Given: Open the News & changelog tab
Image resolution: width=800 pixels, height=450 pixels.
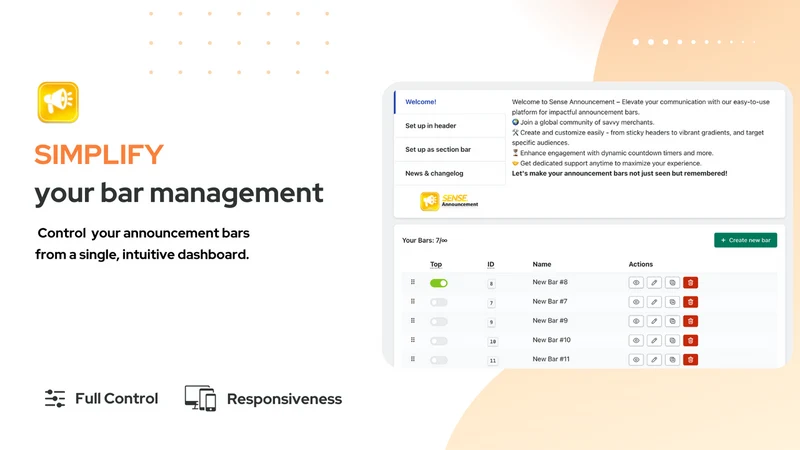Looking at the screenshot, I should click(x=449, y=173).
